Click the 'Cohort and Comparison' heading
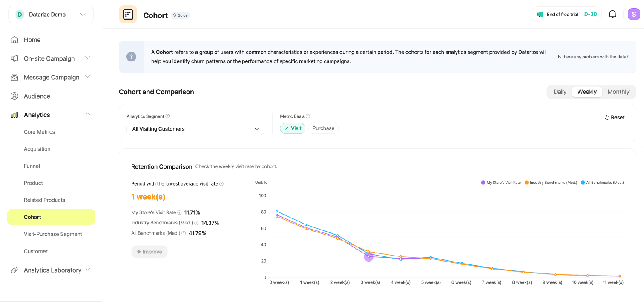 [156, 92]
